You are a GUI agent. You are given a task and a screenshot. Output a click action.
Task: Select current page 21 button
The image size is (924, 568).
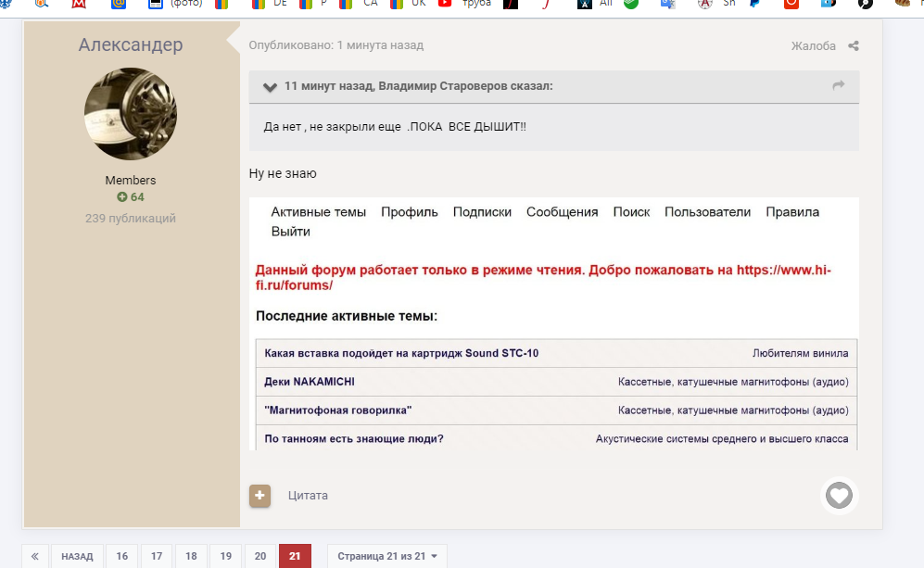[x=295, y=556]
